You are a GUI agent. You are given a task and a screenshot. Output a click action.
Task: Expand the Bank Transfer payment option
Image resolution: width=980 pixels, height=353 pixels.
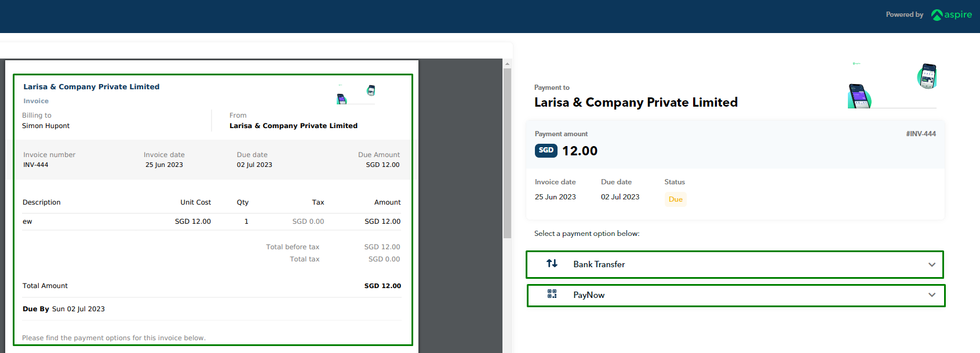(735, 264)
